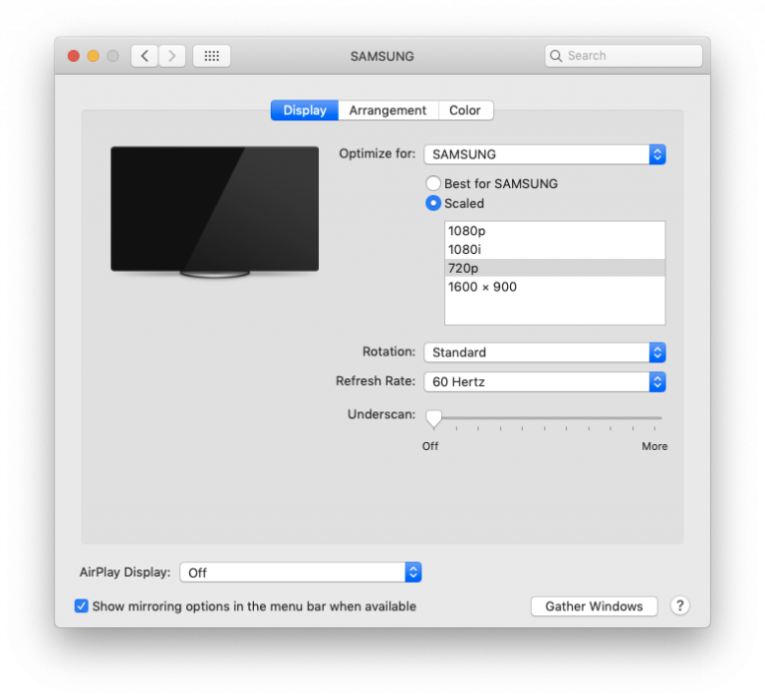Click the Underscan slider handle
765x700 pixels.
click(x=433, y=419)
